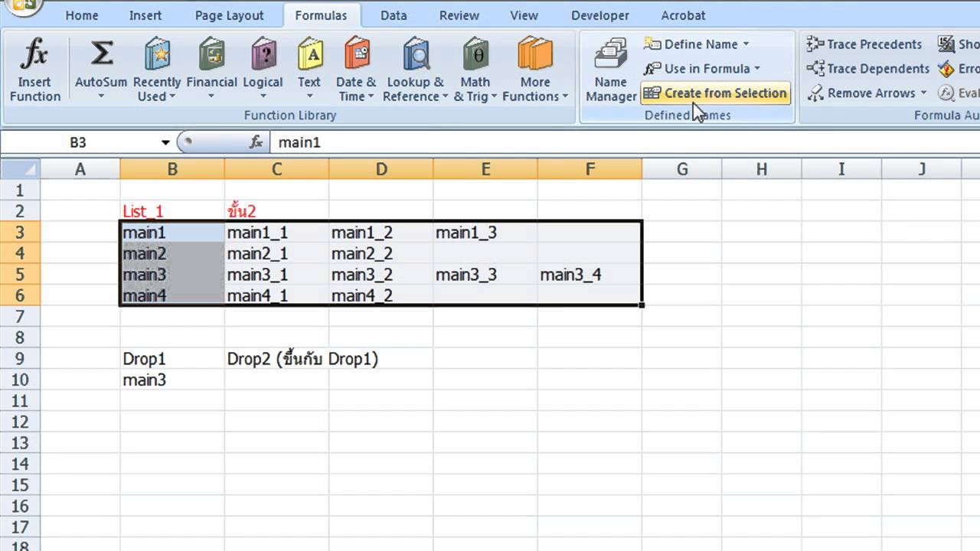Screen dimensions: 980x551
Task: Open Recently Used functions book icon
Action: pos(157,55)
